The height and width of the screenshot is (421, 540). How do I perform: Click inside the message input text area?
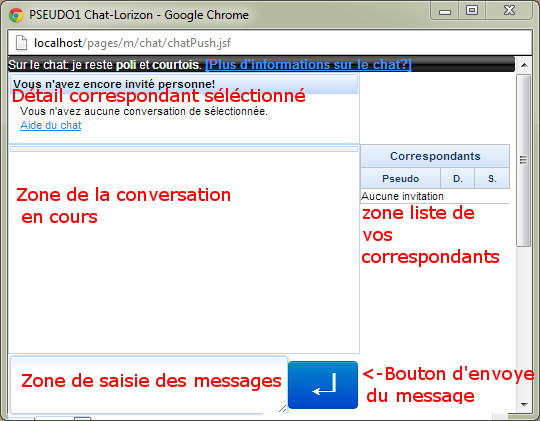[149, 385]
